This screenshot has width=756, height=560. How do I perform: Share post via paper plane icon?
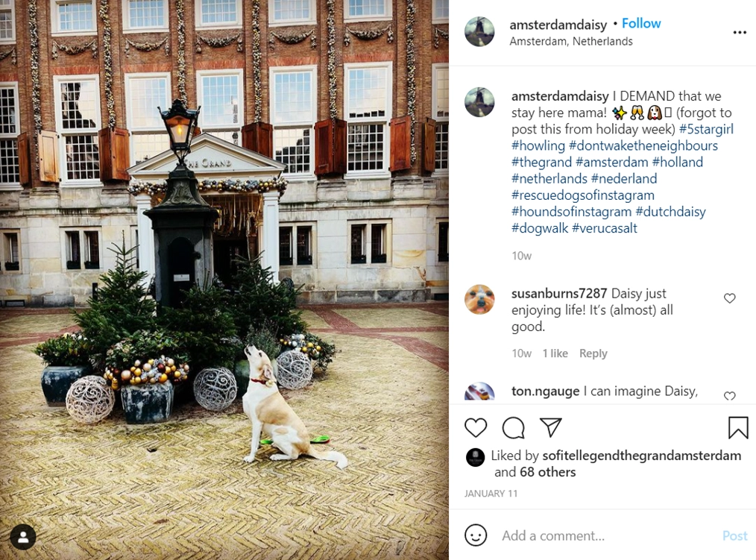click(x=551, y=427)
